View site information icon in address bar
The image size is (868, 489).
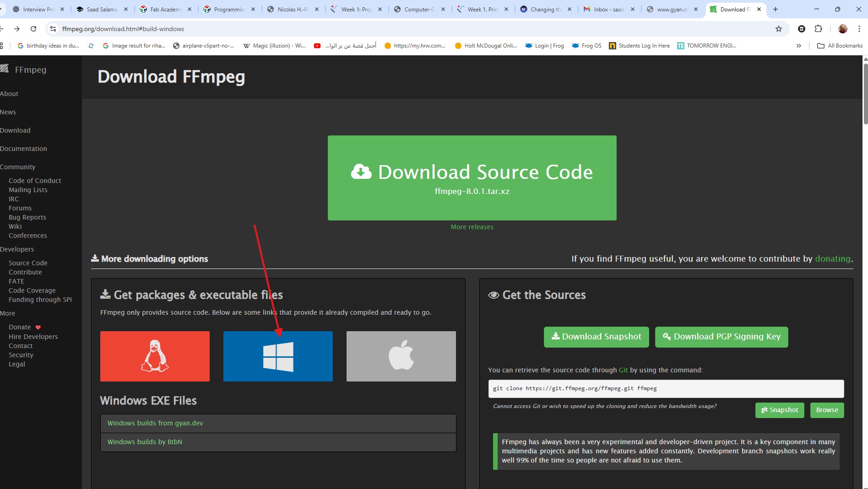point(53,29)
